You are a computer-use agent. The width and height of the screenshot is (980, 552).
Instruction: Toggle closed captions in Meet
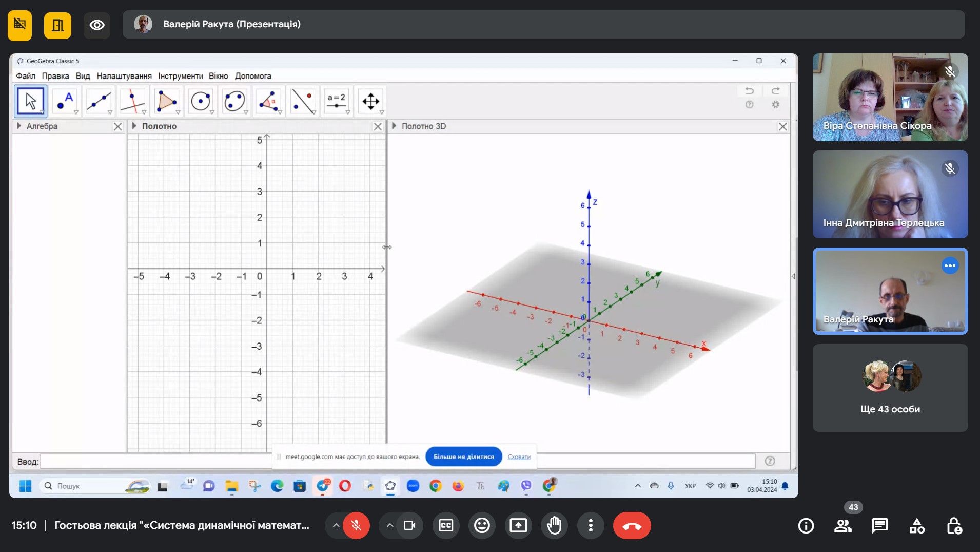click(446, 525)
